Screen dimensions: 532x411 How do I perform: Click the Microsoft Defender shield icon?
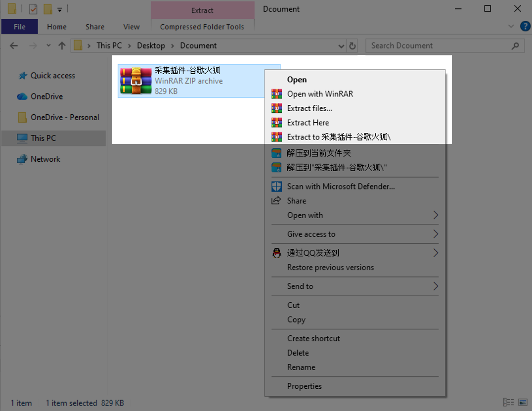(276, 186)
